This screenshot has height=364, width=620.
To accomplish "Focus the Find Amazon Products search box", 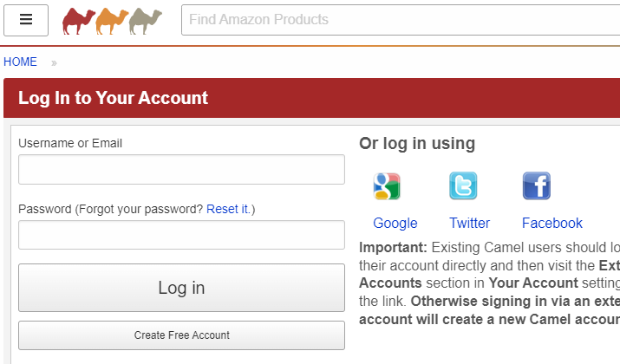I will 401,20.
